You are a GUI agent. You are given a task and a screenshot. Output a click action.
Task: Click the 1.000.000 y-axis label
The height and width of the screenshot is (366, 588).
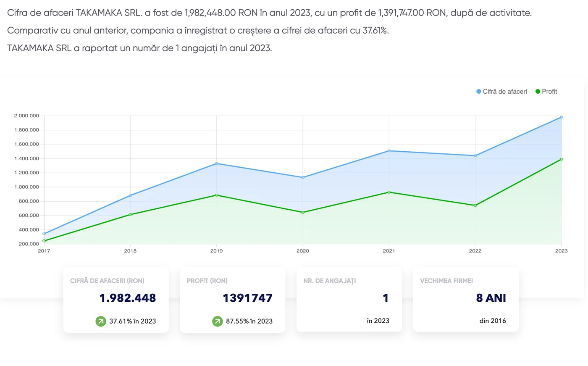click(26, 187)
